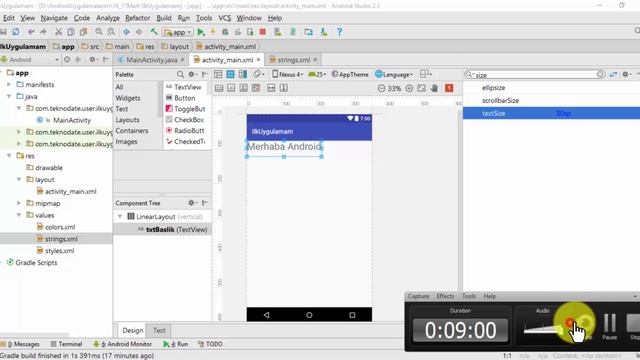Select the textSize property row
The image size is (640, 360).
(x=551, y=113)
